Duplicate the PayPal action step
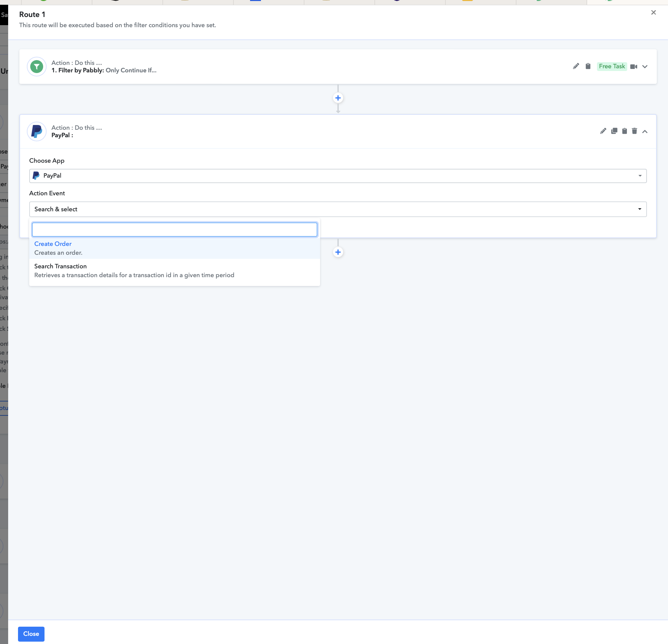 (x=614, y=131)
